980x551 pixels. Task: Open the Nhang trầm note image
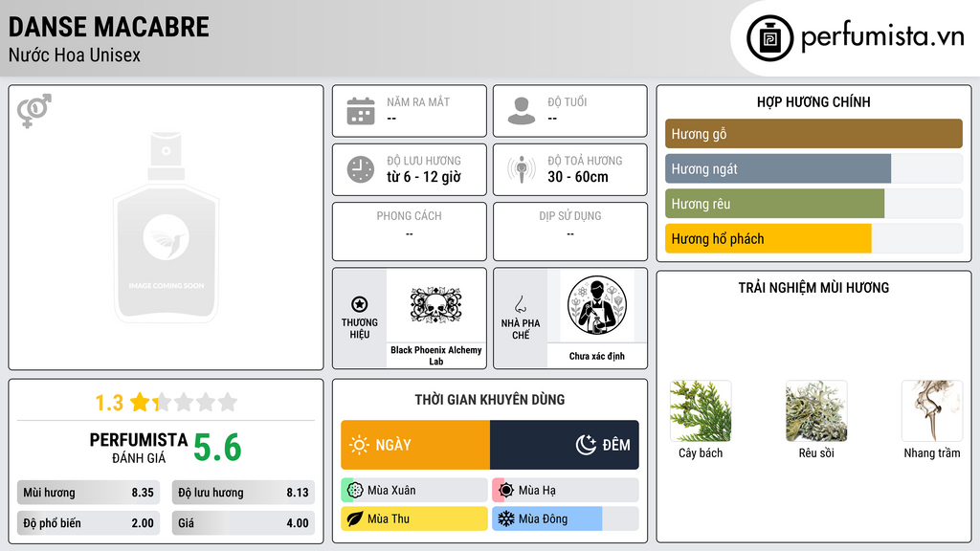point(932,411)
